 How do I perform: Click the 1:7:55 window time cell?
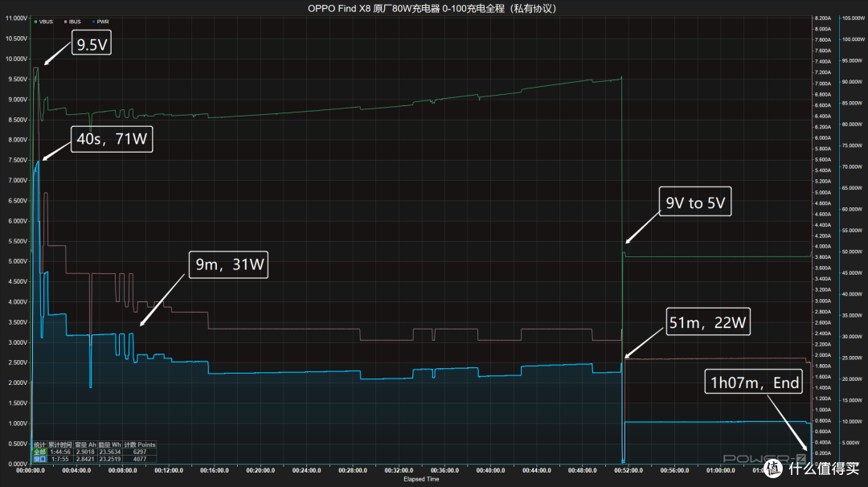click(x=59, y=459)
